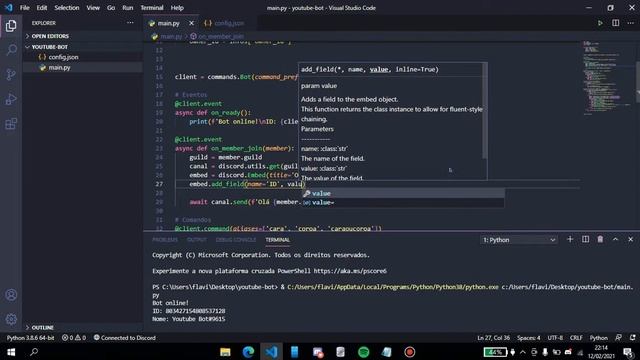Close the terminal panel

631,240
